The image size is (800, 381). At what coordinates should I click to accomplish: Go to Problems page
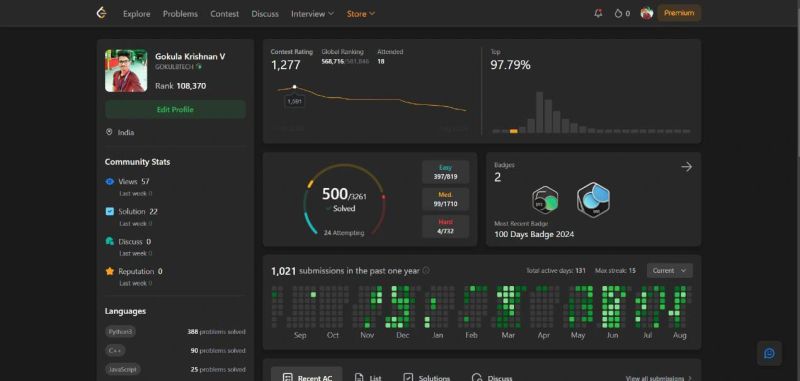180,14
